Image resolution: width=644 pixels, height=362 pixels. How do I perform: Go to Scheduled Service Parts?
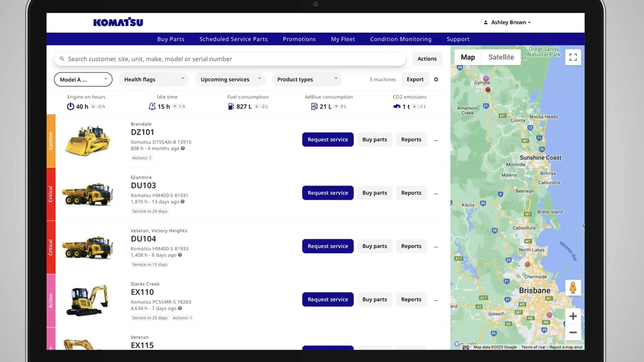point(233,39)
